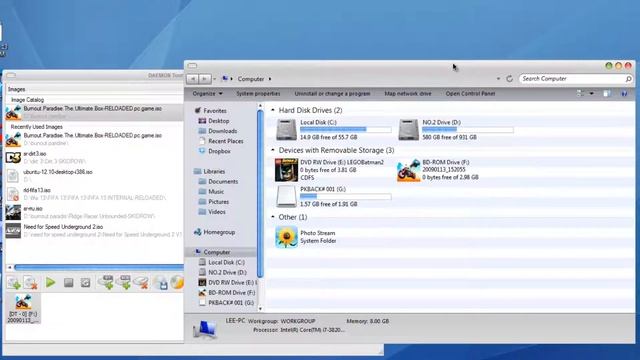Go back in Explorer navigation
The height and width of the screenshot is (360, 640).
pos(192,79)
